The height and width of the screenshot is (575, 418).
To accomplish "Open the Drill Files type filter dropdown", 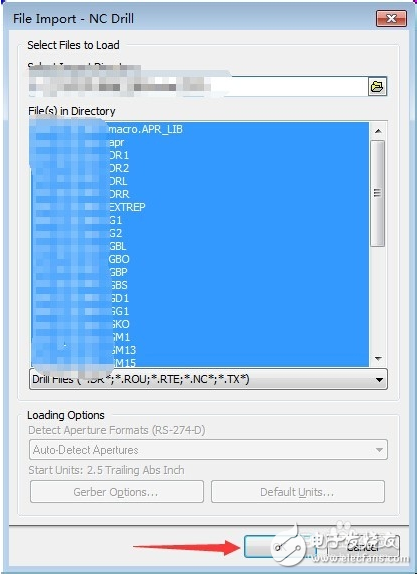I will pos(208,379).
